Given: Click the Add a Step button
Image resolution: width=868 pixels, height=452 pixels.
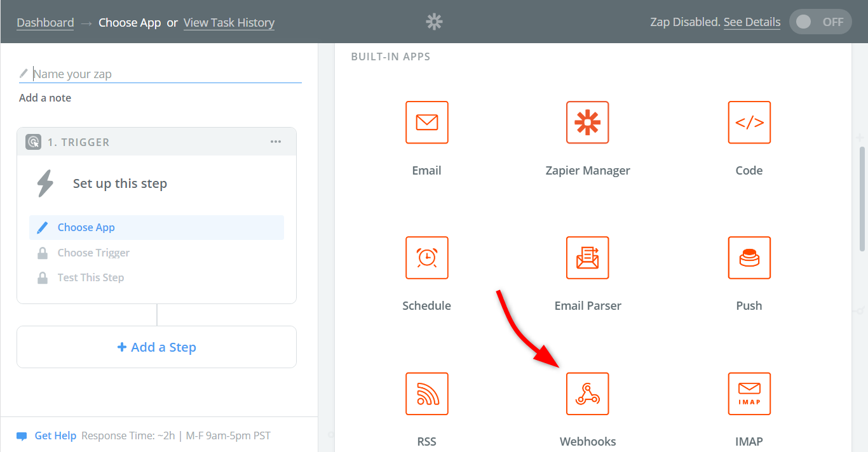Looking at the screenshot, I should 156,347.
